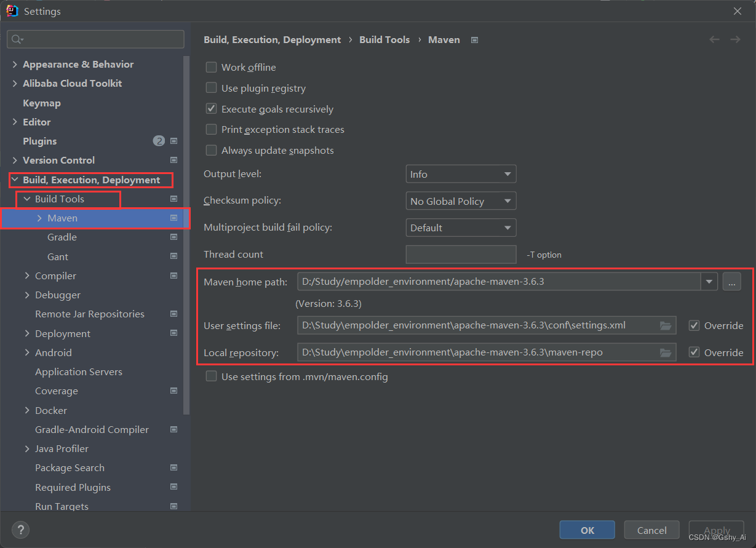
Task: Open Maven home path dropdown arrow
Action: 709,282
